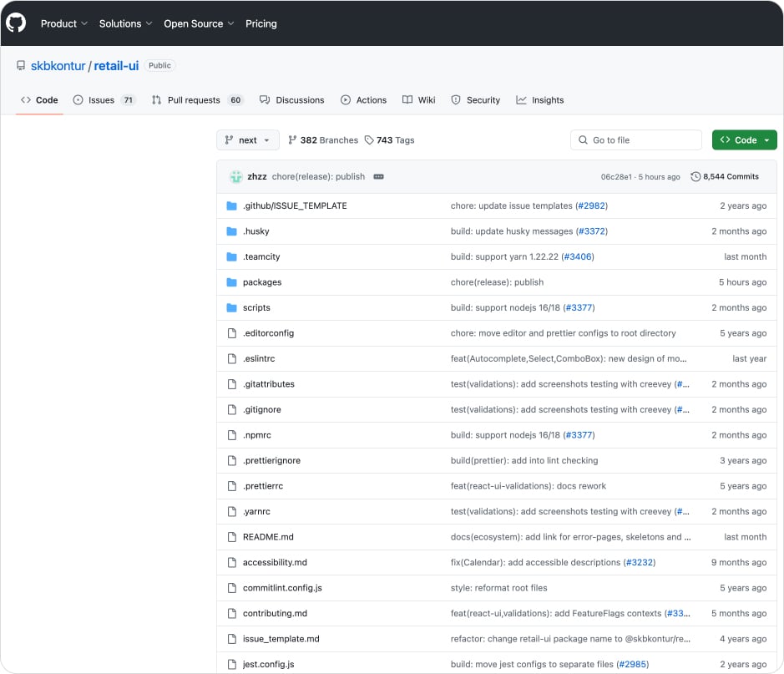This screenshot has width=784, height=674.
Task: Open the Pricing menu item
Action: coord(260,23)
